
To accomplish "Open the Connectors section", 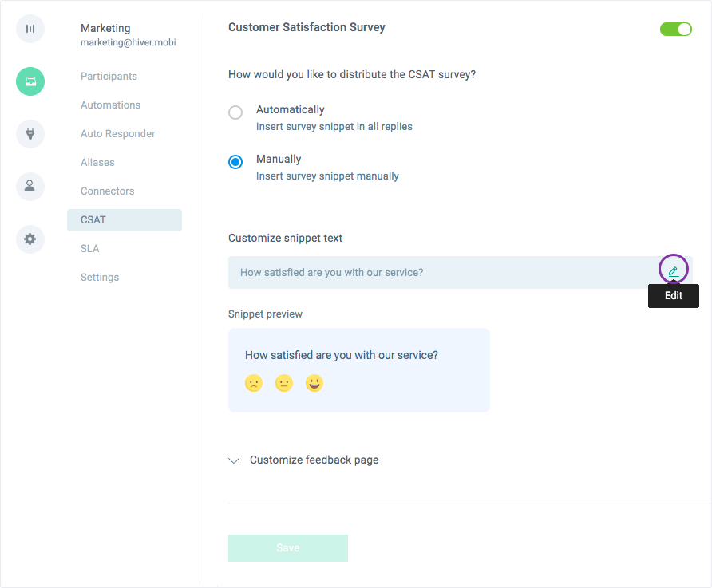I will coord(108,191).
